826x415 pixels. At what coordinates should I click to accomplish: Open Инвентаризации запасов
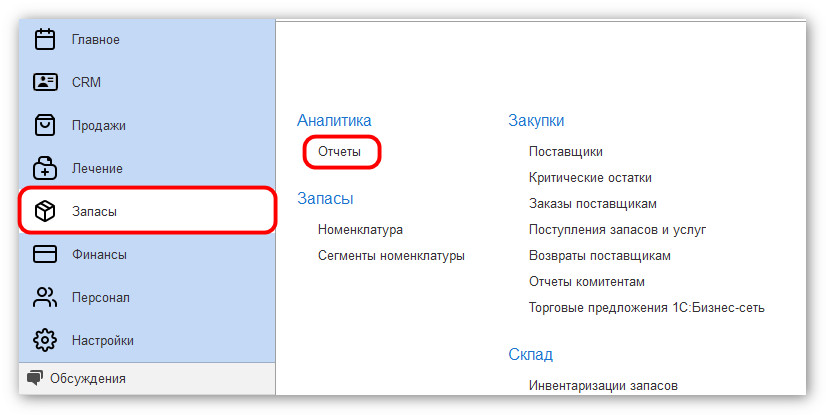pyautogui.click(x=603, y=386)
